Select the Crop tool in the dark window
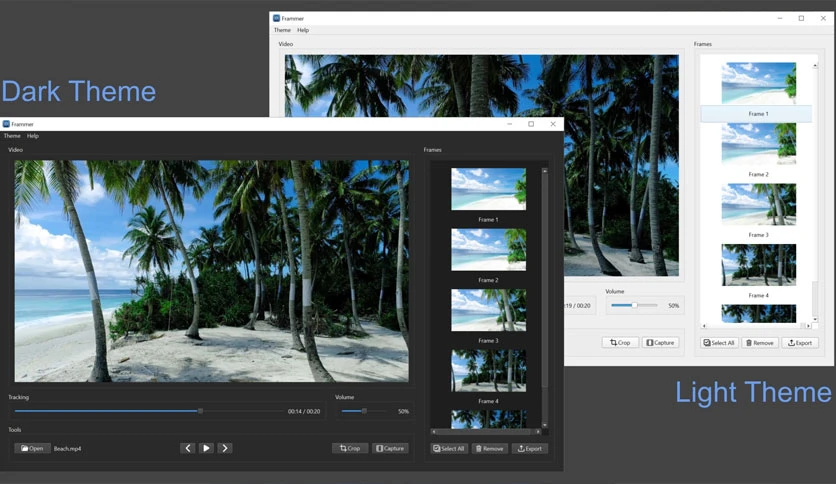The height and width of the screenshot is (484, 836). pos(350,448)
